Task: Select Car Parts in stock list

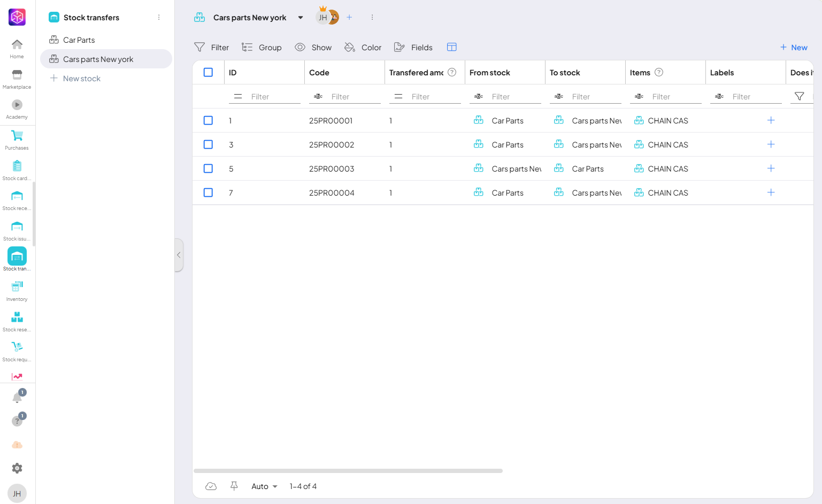Action: pos(79,40)
